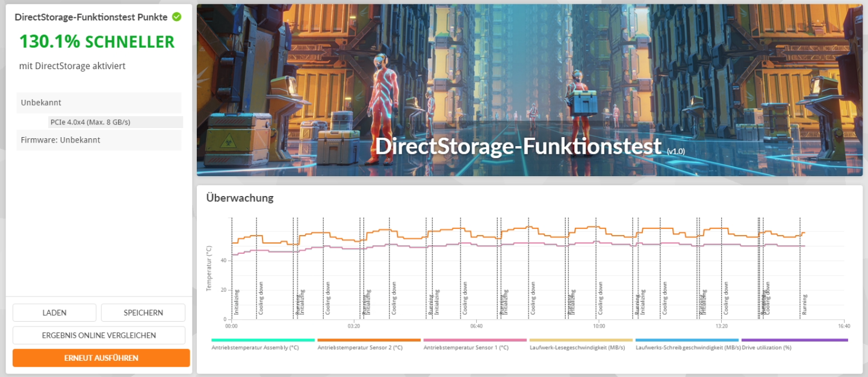The height and width of the screenshot is (377, 868).
Task: Click the LADEN button
Action: [54, 313]
